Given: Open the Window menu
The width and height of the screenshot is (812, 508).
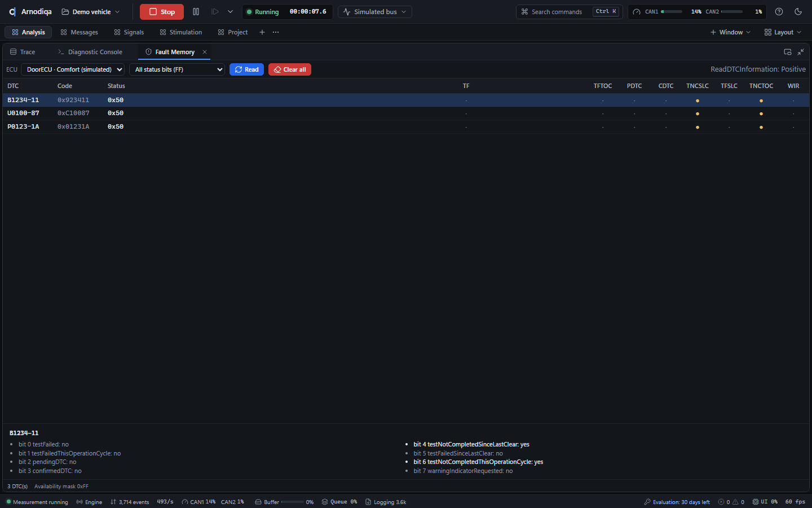Looking at the screenshot, I should point(730,32).
